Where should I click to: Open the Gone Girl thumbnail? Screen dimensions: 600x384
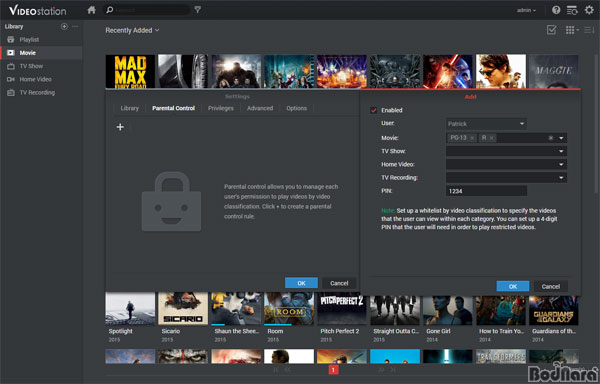[448, 310]
